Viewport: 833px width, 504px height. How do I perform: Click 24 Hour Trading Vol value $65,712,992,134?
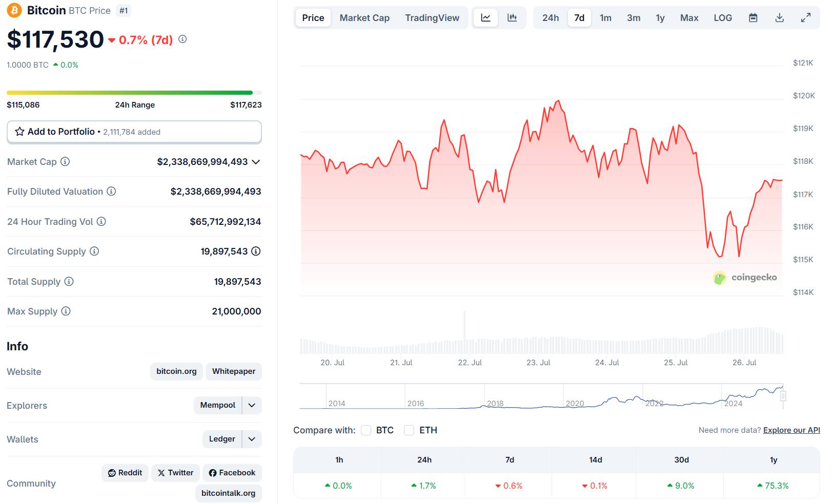[x=226, y=222]
